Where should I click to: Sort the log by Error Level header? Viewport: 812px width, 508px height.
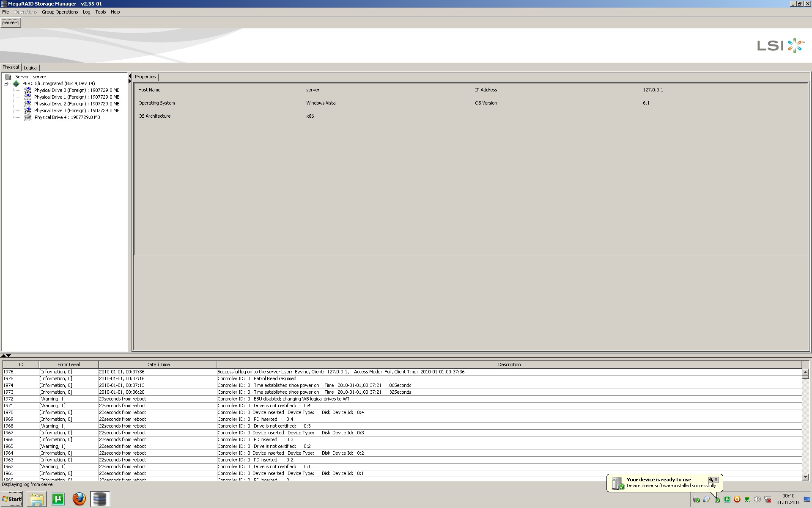pos(69,364)
